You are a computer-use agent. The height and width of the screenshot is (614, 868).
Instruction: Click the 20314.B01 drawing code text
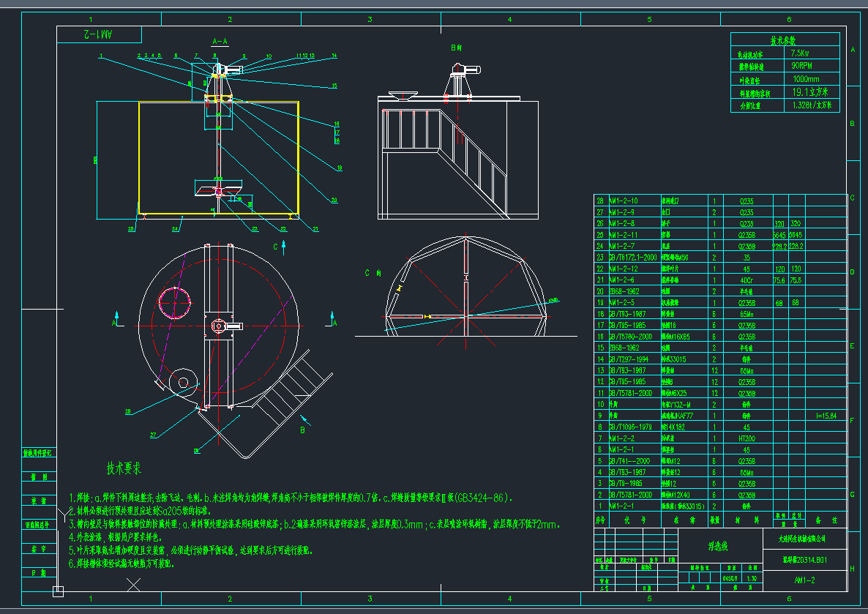[805, 560]
